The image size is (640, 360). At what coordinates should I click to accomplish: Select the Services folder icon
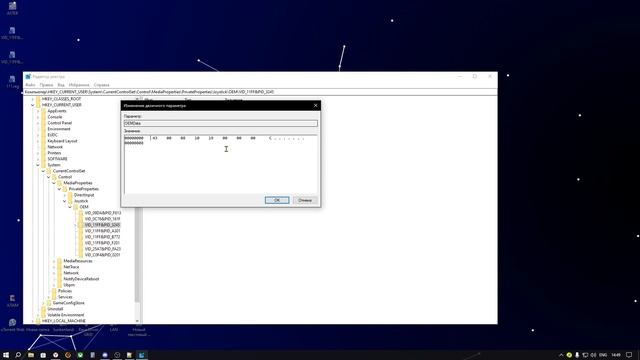click(54, 297)
